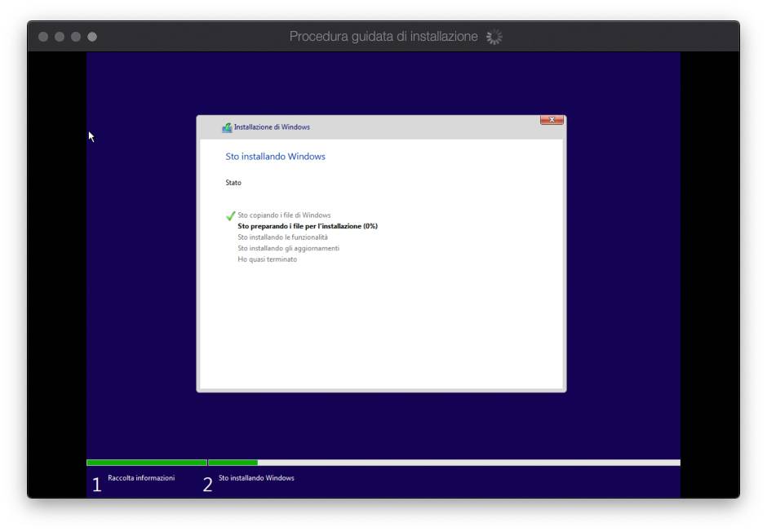
Task: Click the 'Procedura guidata di installazione' window title
Action: (383, 36)
